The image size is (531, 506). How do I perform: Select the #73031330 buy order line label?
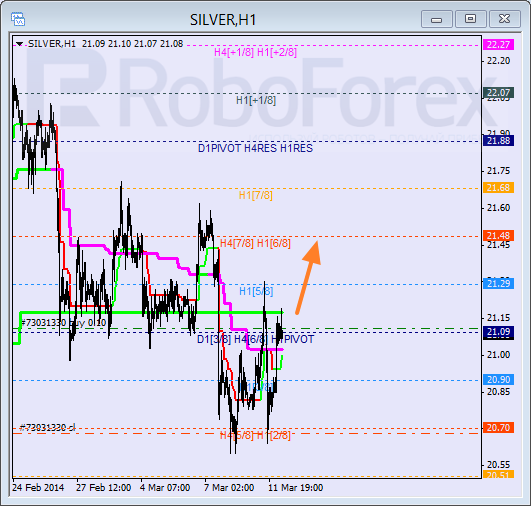[64, 323]
